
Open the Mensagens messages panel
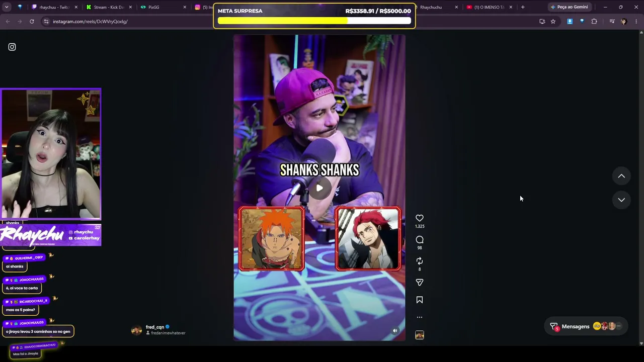[575, 326]
